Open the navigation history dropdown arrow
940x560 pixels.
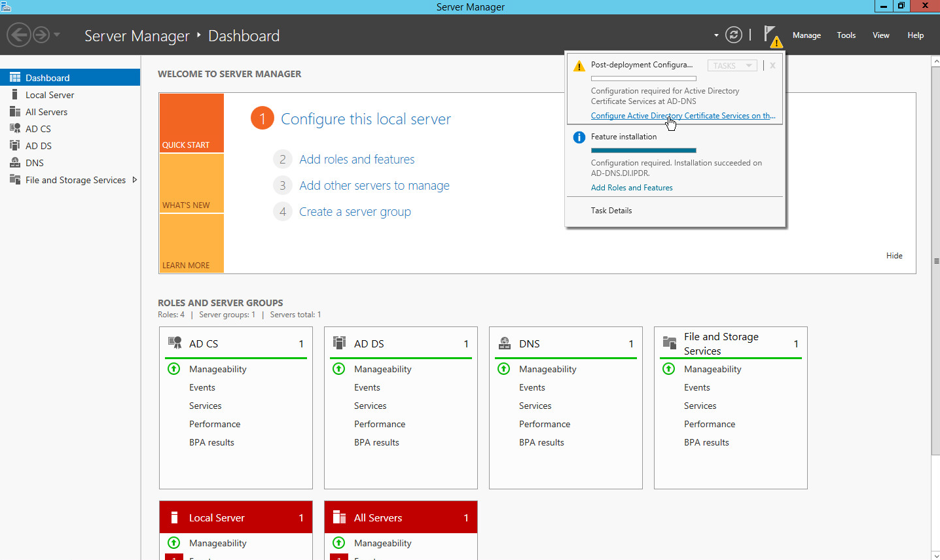coord(57,35)
